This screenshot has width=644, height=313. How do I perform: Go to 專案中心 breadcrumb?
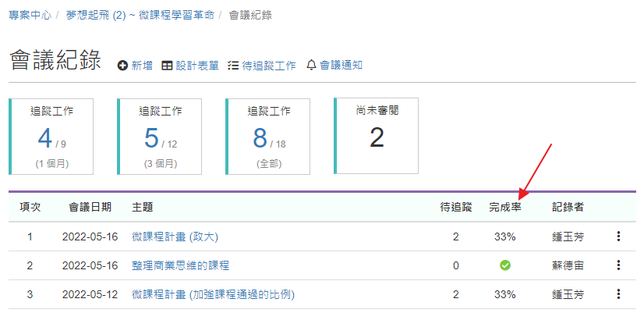pyautogui.click(x=30, y=16)
